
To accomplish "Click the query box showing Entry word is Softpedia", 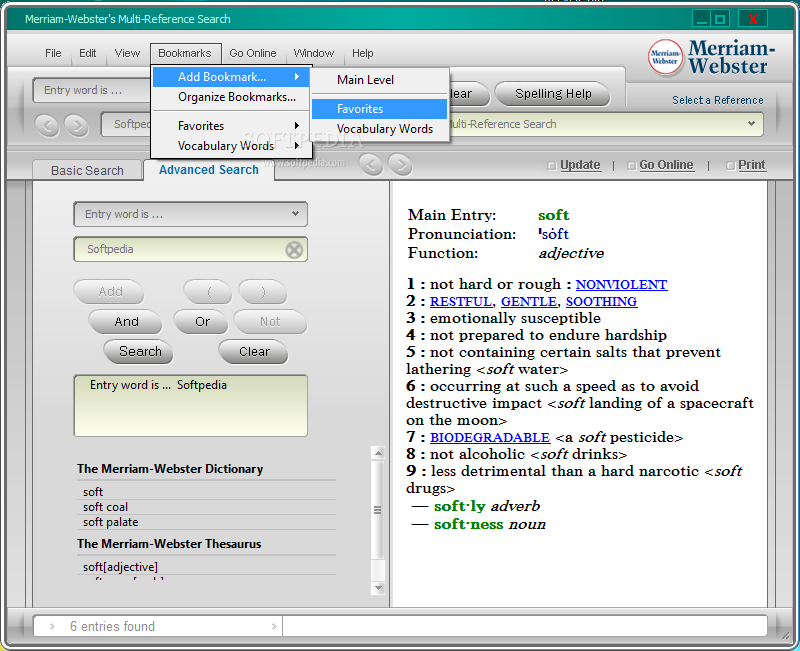I will (x=190, y=406).
